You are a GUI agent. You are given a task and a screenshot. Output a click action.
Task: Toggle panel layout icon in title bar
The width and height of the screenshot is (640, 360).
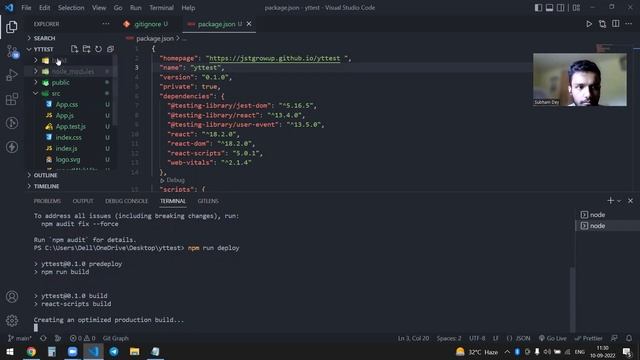point(549,7)
